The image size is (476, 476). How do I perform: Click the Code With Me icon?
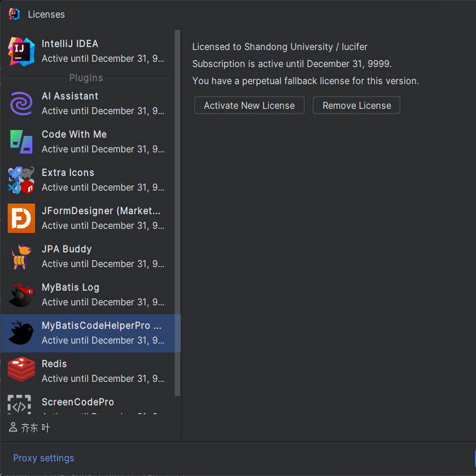[21, 142]
